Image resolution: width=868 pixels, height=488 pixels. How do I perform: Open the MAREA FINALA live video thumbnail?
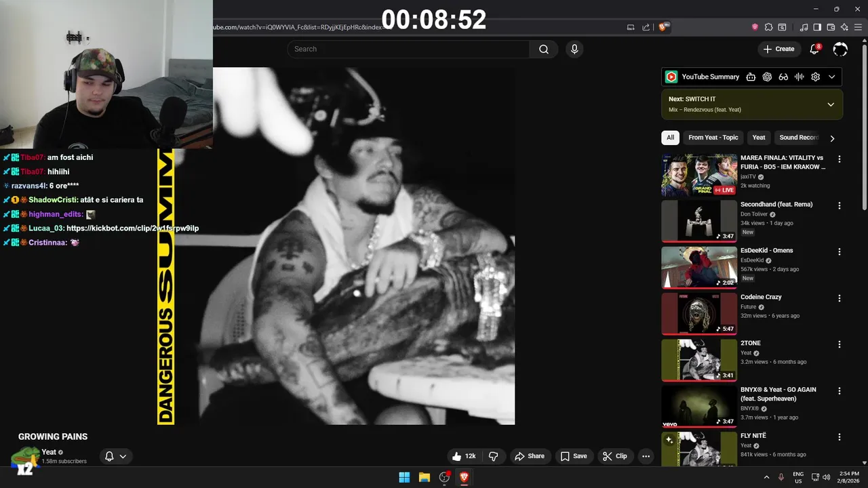coord(699,175)
